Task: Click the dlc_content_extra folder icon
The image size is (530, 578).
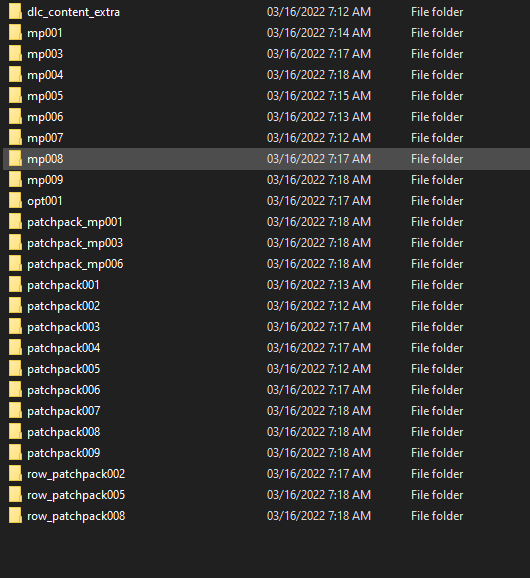Action: (x=15, y=12)
